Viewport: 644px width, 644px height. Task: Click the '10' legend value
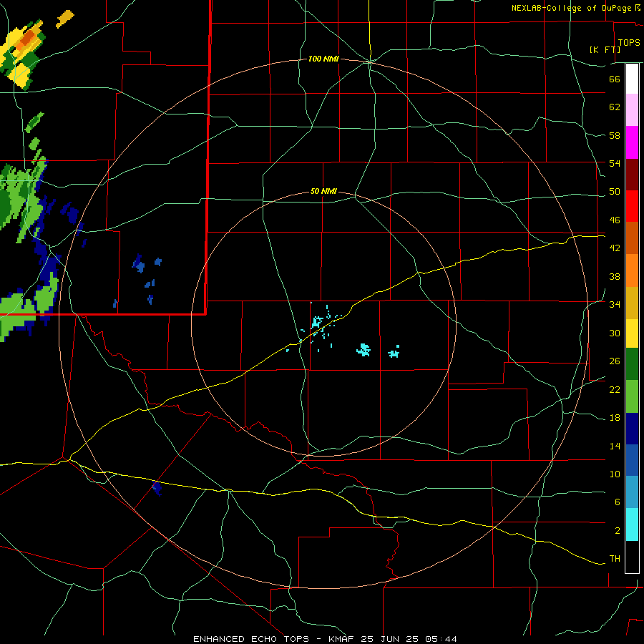tap(615, 474)
